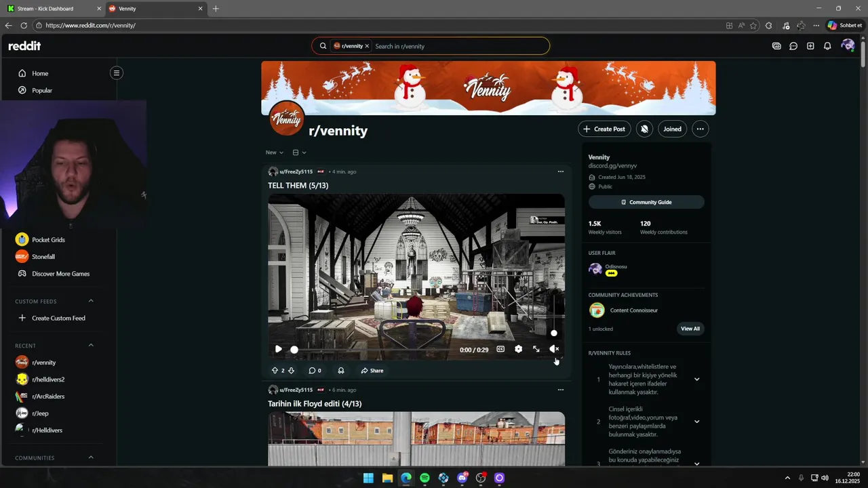Image resolution: width=868 pixels, height=488 pixels.
Task: Open File Explorer from taskbar
Action: pyautogui.click(x=387, y=478)
